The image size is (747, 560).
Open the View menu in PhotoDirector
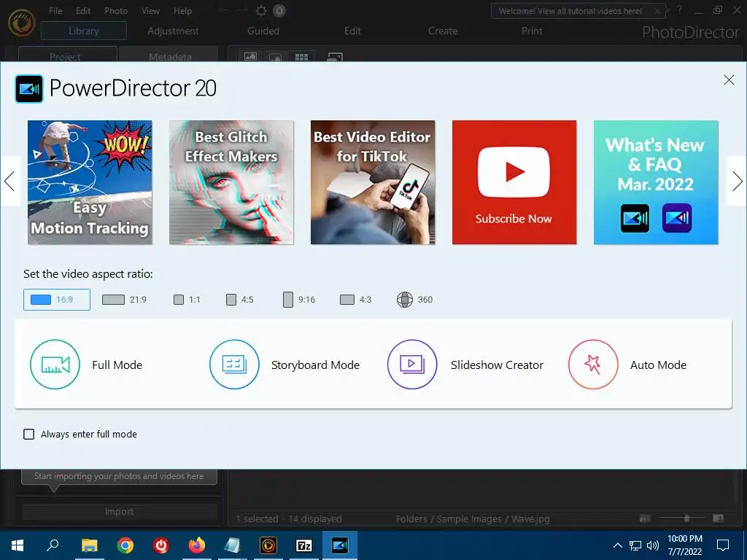pyautogui.click(x=150, y=10)
